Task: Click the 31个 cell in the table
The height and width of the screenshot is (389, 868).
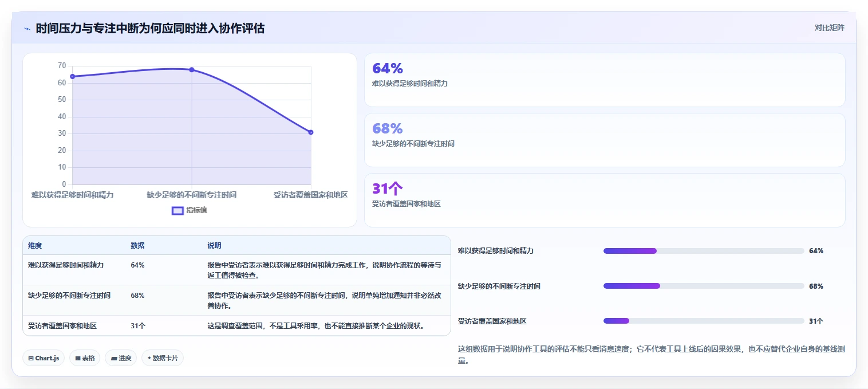Action: pyautogui.click(x=138, y=326)
